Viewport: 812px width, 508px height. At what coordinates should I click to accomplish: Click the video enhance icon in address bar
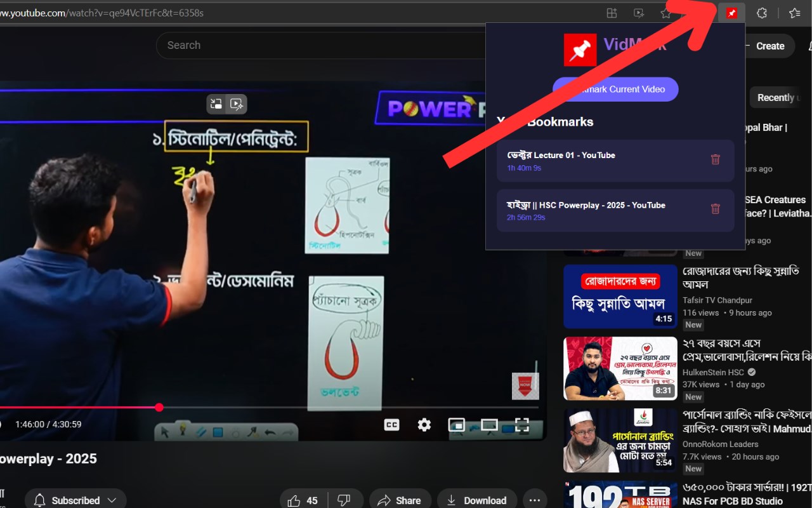(x=639, y=13)
